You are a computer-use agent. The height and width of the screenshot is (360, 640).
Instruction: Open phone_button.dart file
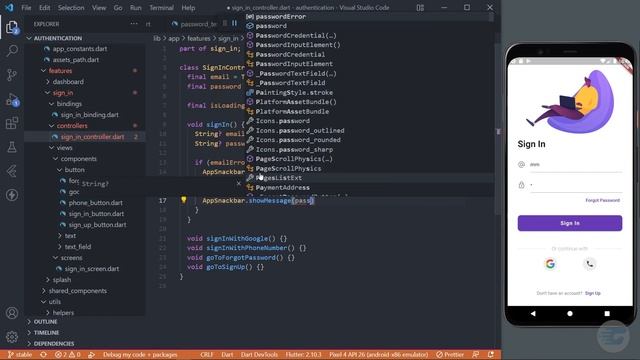coord(95,203)
